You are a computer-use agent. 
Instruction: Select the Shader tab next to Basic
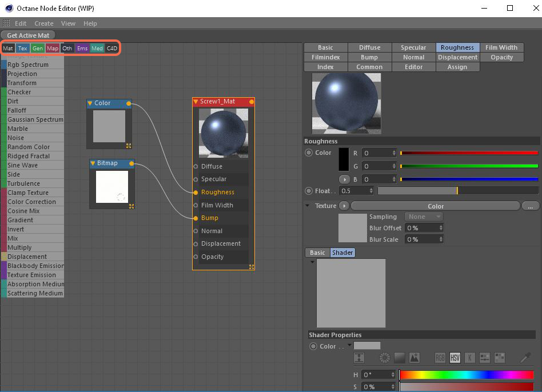(342, 251)
